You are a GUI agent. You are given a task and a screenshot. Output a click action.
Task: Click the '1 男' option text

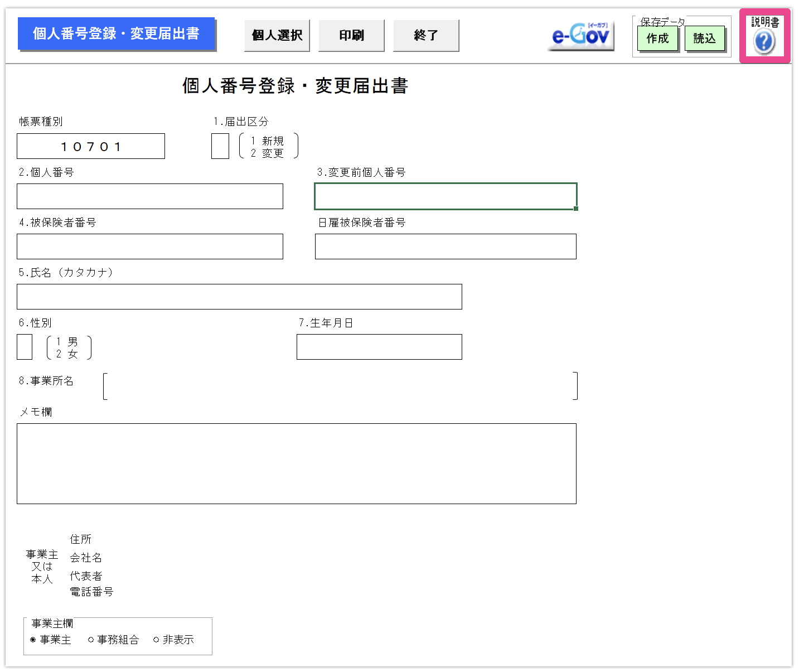(67, 342)
